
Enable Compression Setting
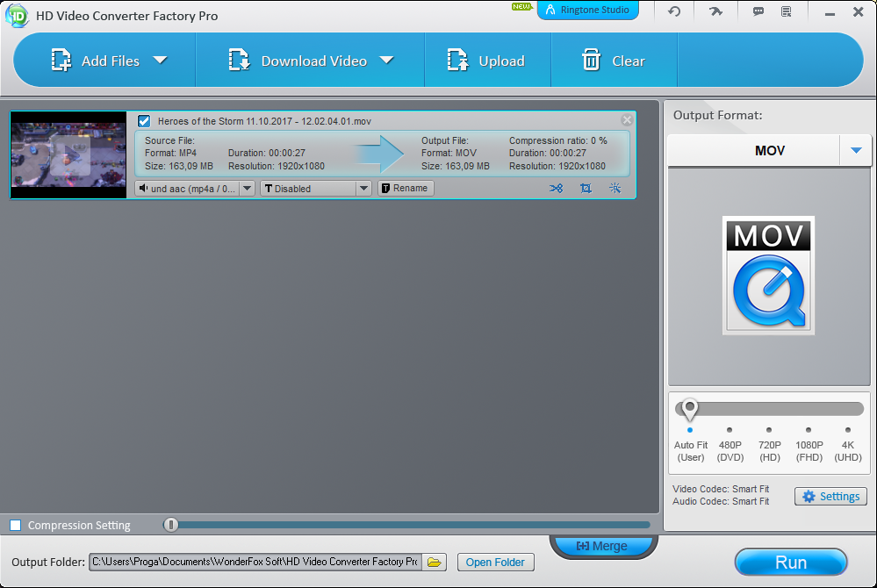[15, 525]
